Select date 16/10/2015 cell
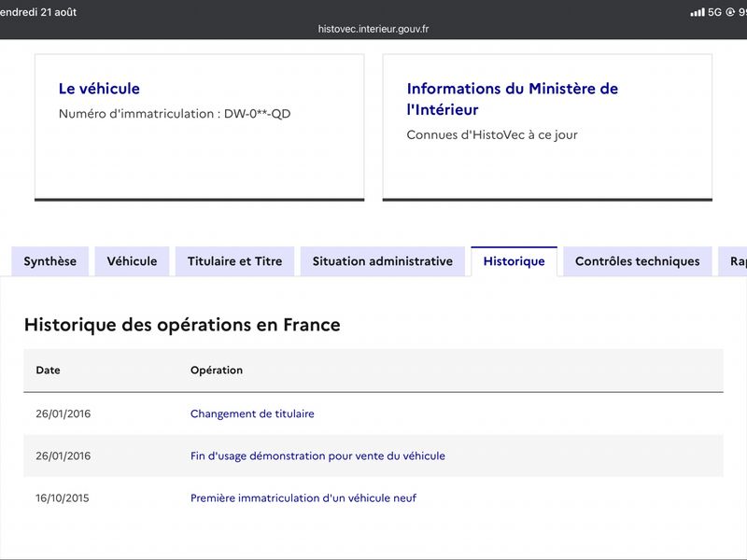 (x=63, y=498)
